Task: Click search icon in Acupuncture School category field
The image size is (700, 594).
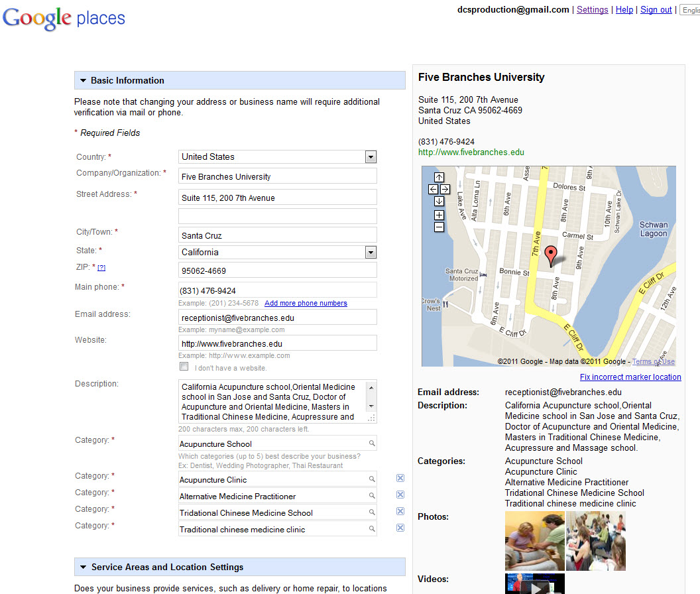Action: [372, 443]
